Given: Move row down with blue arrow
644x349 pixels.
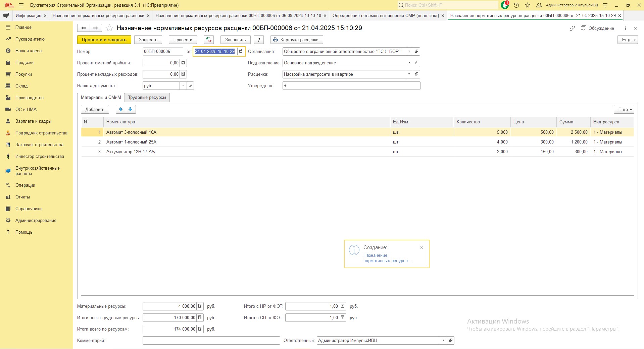Looking at the screenshot, I should click(131, 109).
